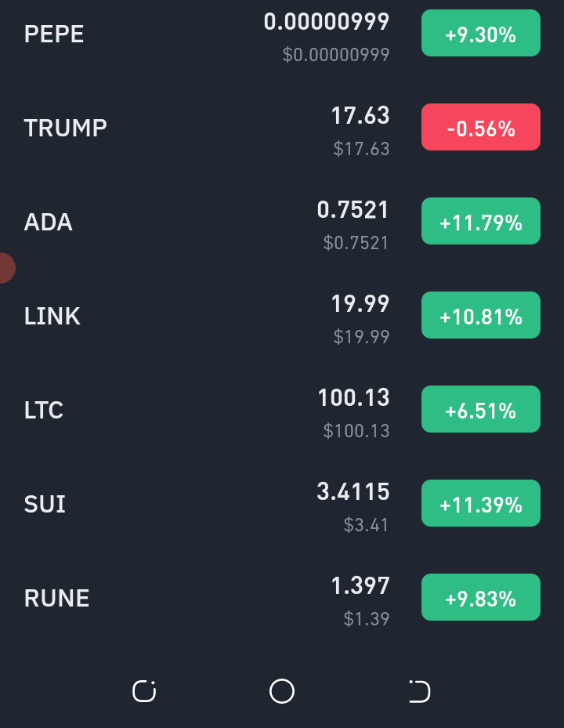564x728 pixels.
Task: Toggle LINK +10.81% change badge
Action: coord(480,315)
